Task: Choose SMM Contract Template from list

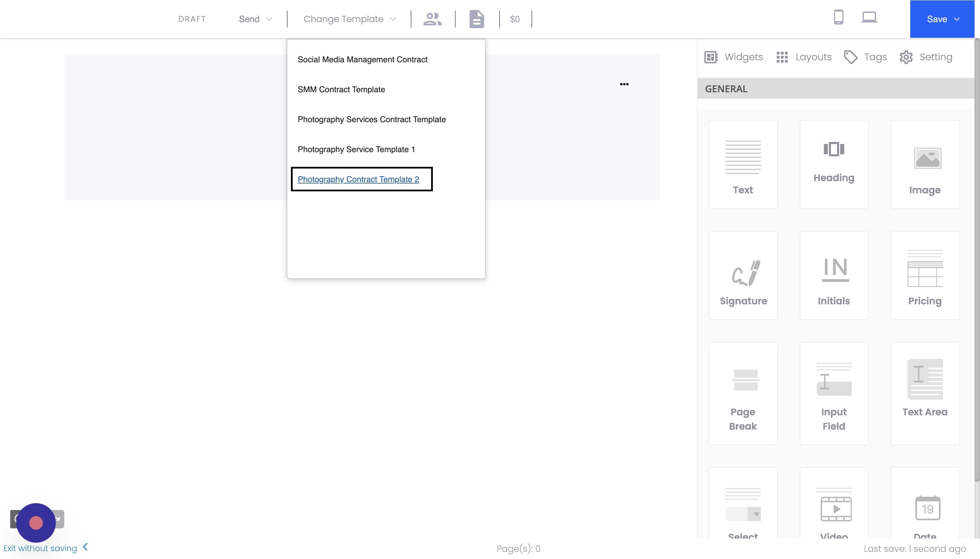Action: 341,90
